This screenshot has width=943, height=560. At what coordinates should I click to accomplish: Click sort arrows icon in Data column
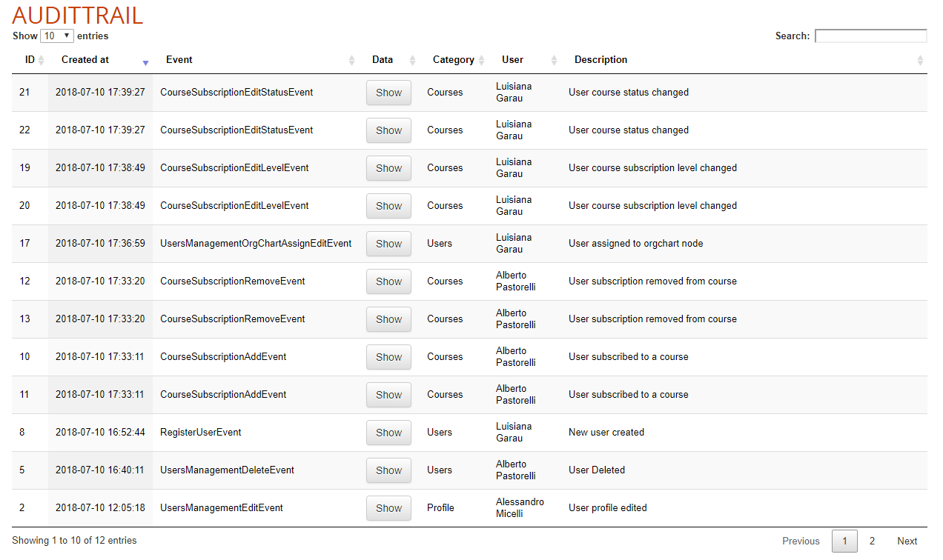413,60
